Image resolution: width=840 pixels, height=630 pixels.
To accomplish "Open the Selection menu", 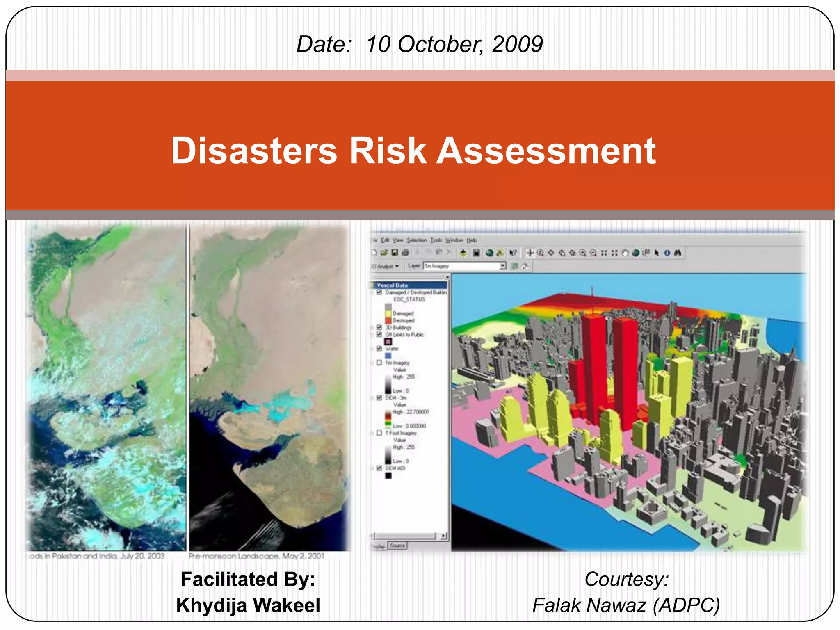I will pos(417,240).
